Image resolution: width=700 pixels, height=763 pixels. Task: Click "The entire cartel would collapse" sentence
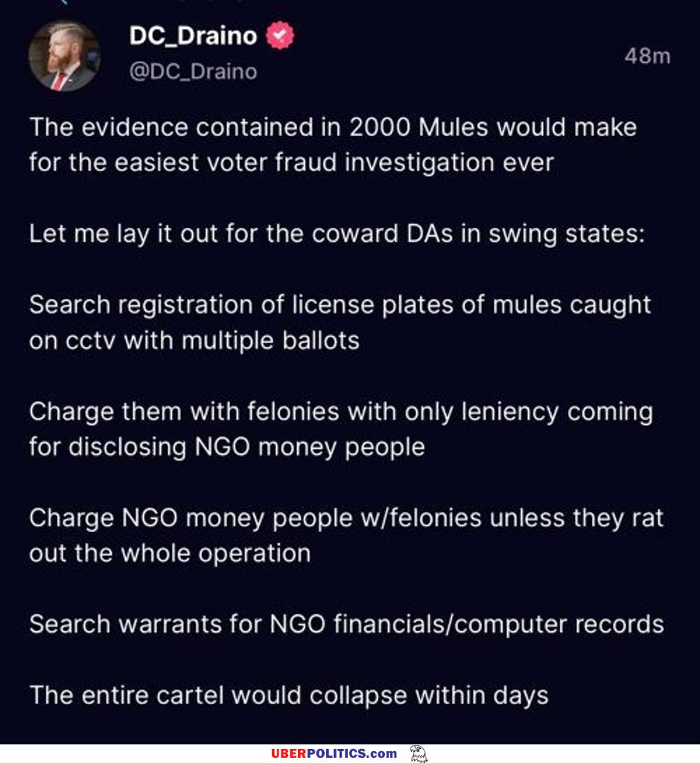[289, 695]
